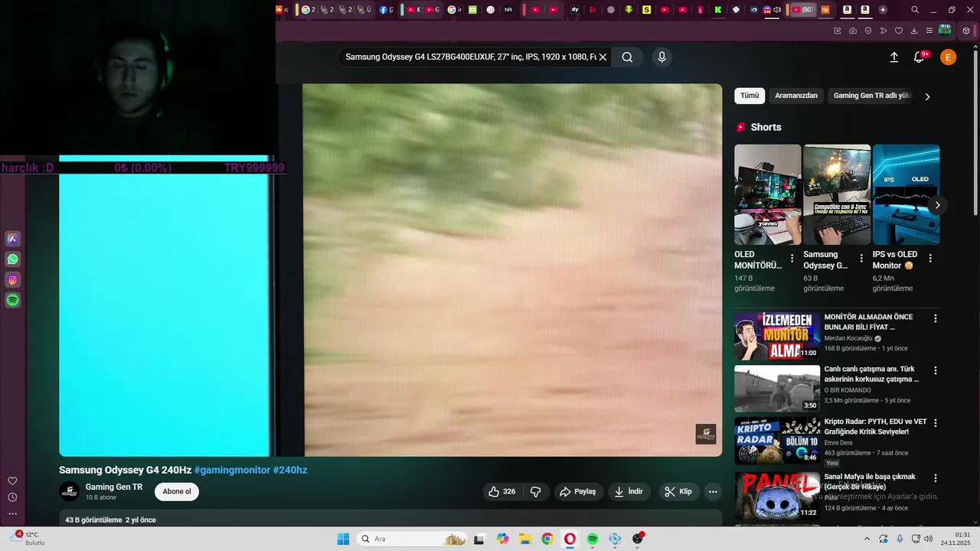Share the video using Paylaş
The height and width of the screenshot is (551, 980).
point(578,491)
